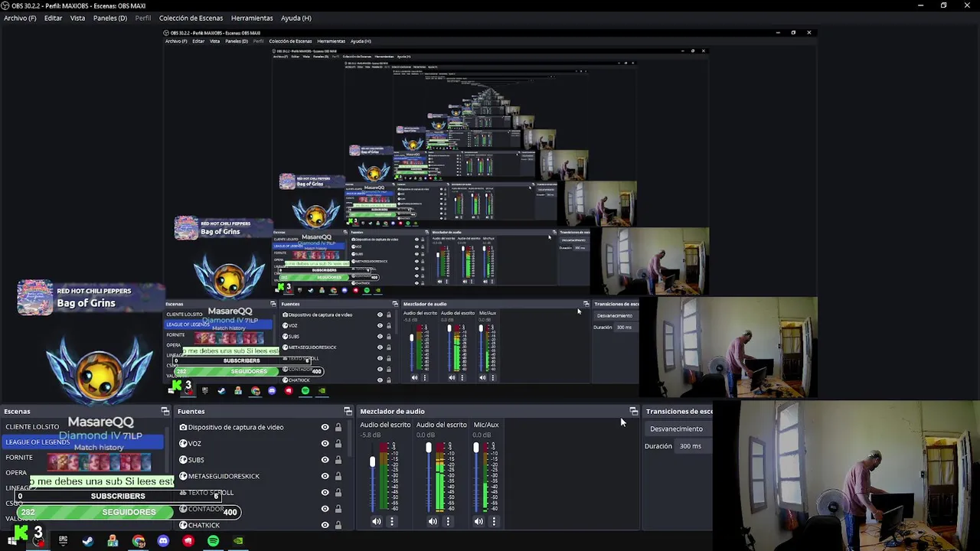Select the FORNITE scene
The height and width of the screenshot is (551, 980).
click(x=19, y=458)
